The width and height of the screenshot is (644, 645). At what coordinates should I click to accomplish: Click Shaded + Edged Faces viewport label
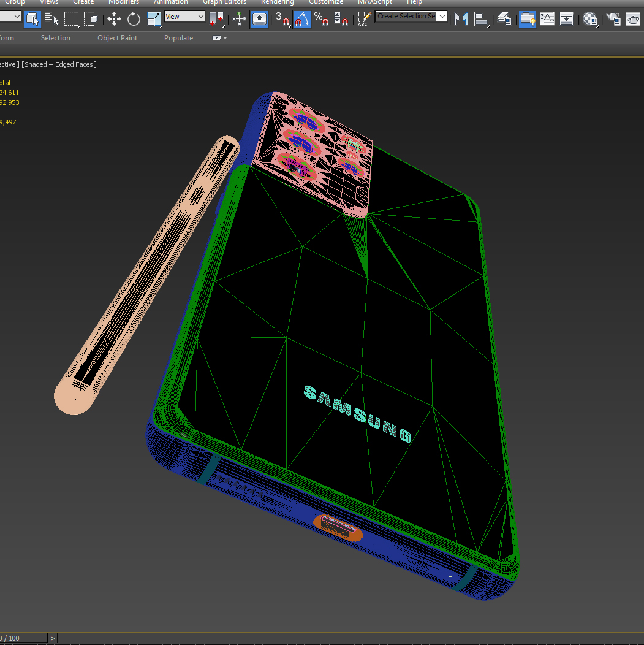pos(59,64)
